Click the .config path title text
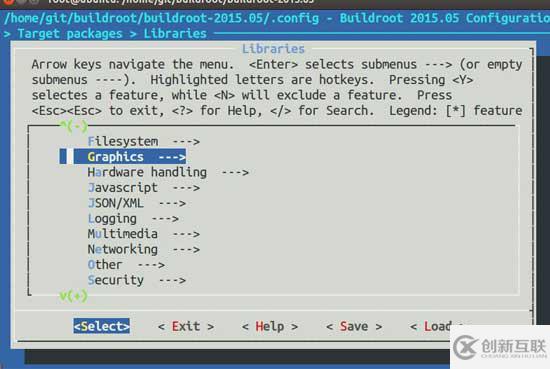Viewport: 550px width, 369px height. coord(161,18)
